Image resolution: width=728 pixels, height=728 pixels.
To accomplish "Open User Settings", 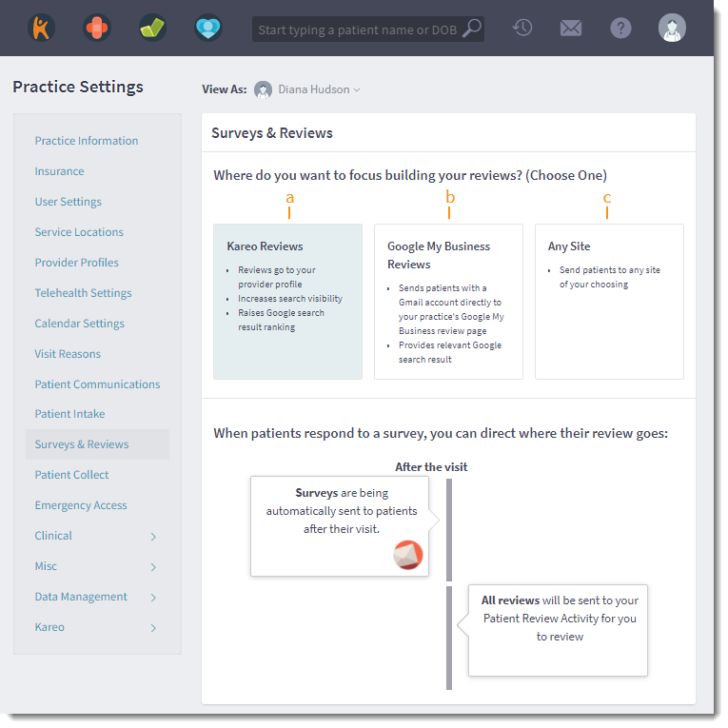I will coord(69,202).
